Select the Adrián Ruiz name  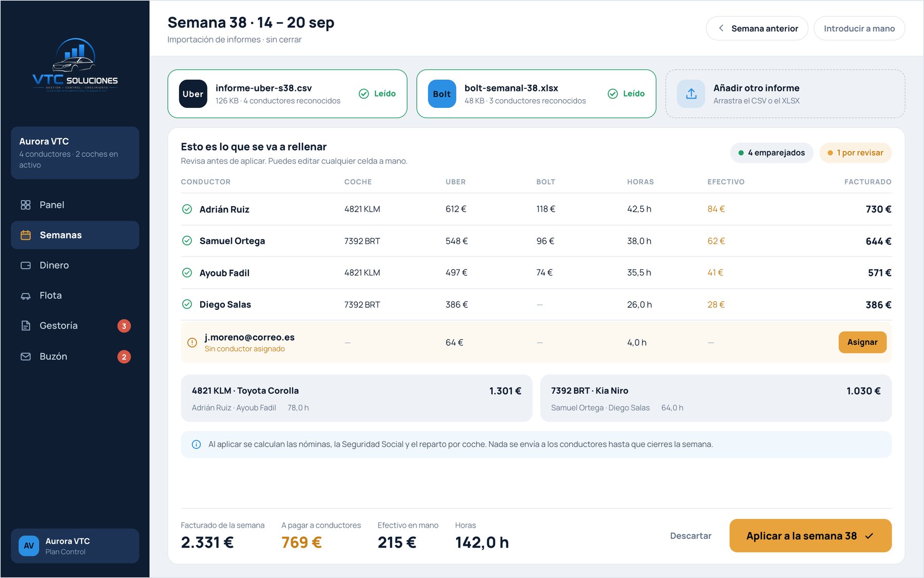(224, 209)
